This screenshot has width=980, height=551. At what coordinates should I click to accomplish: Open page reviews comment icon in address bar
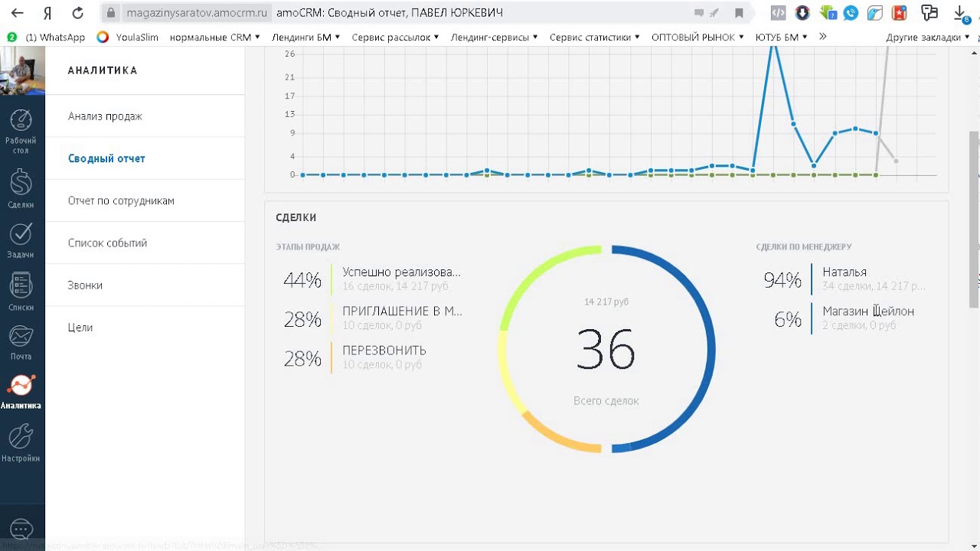tap(699, 13)
